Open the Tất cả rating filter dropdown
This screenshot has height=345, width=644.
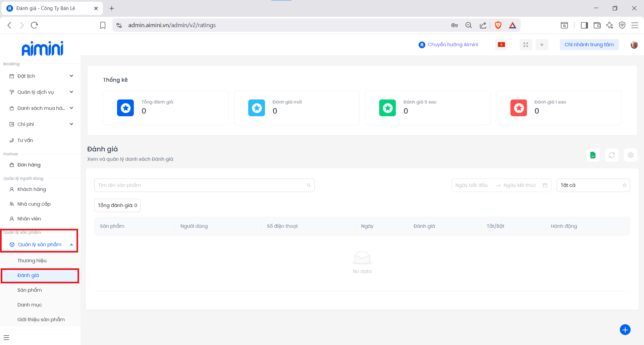pos(593,185)
